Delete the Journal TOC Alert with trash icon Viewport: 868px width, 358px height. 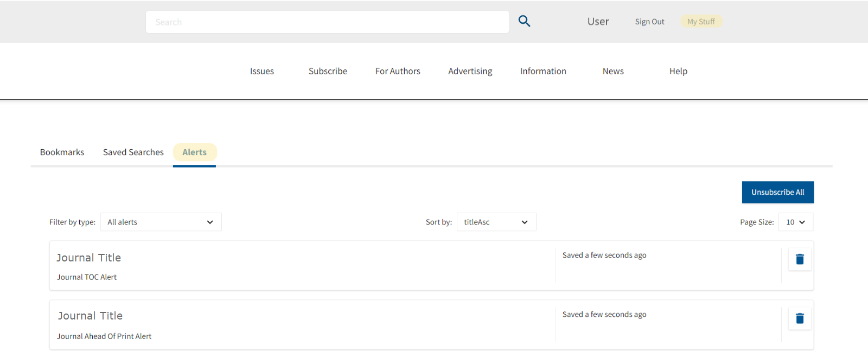pos(800,259)
